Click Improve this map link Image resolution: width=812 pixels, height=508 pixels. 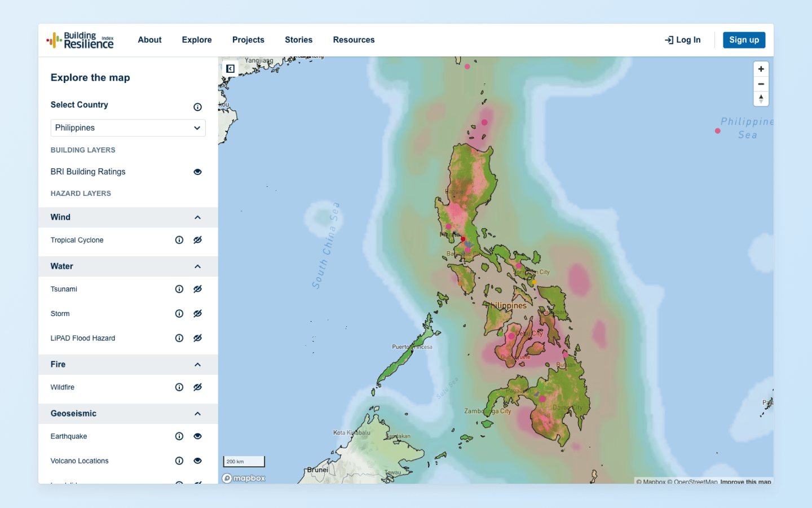[x=745, y=481]
